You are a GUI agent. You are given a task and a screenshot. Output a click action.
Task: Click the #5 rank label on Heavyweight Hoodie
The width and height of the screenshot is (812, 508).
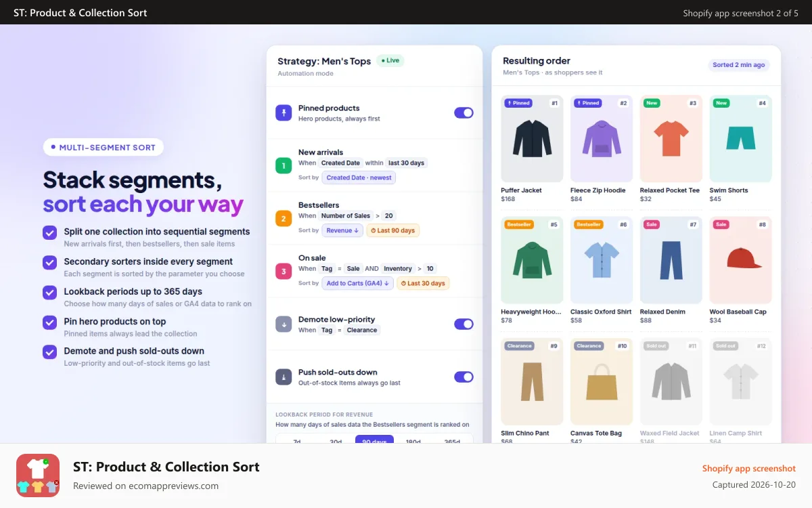pyautogui.click(x=554, y=224)
